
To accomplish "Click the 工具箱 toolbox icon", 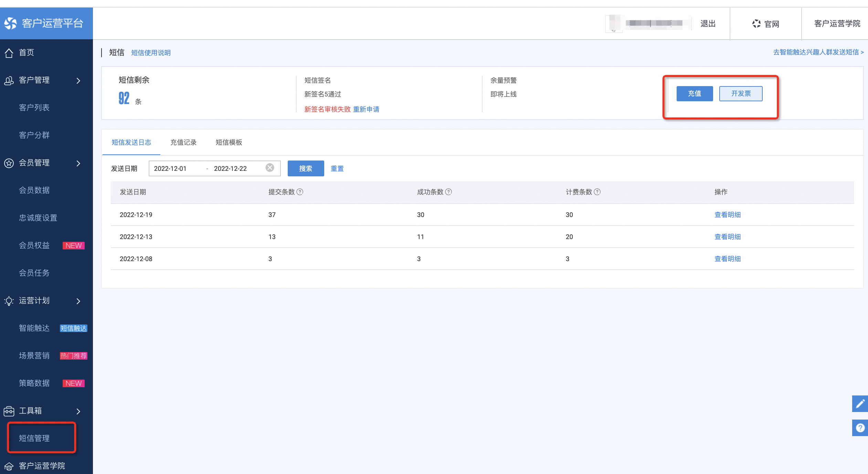I will point(9,411).
